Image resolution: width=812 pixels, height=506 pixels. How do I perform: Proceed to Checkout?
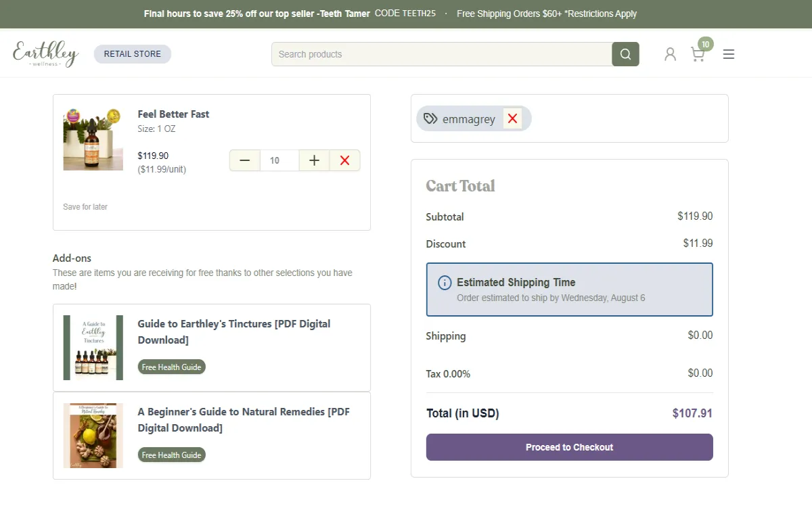pyautogui.click(x=569, y=447)
